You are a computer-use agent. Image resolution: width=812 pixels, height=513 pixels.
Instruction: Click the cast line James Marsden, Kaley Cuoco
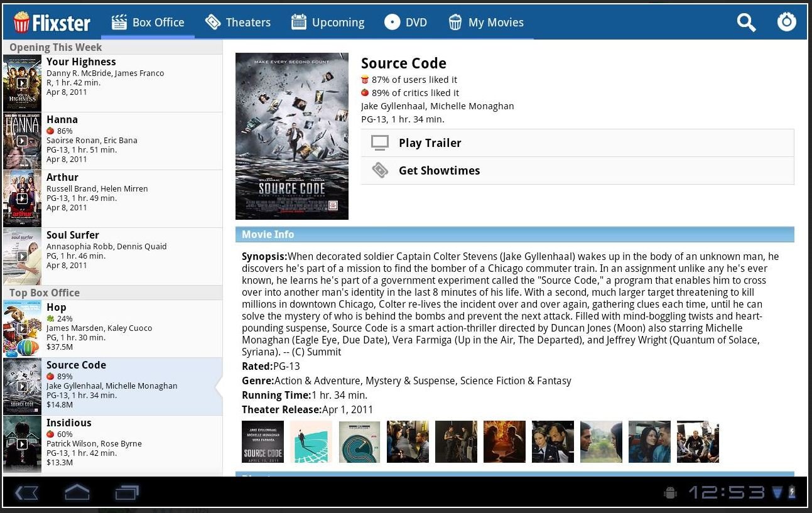point(99,328)
